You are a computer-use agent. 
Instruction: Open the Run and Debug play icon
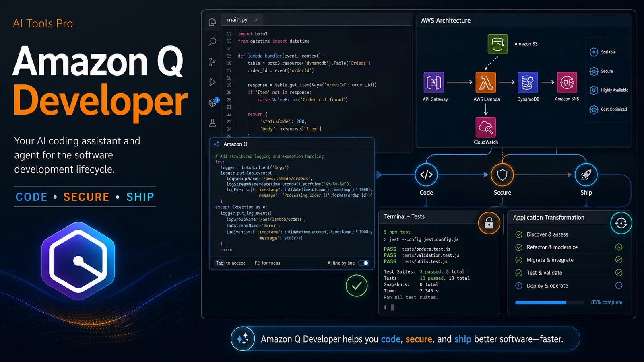coord(213,82)
